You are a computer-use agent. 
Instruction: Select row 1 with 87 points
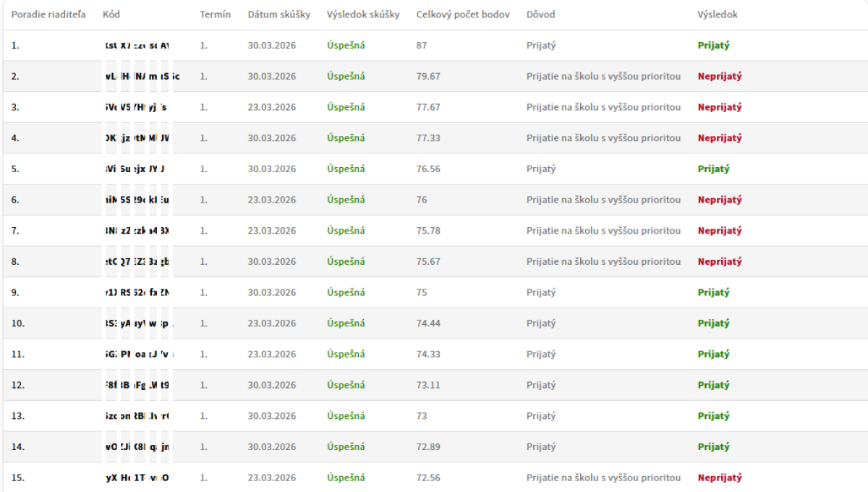(x=434, y=45)
